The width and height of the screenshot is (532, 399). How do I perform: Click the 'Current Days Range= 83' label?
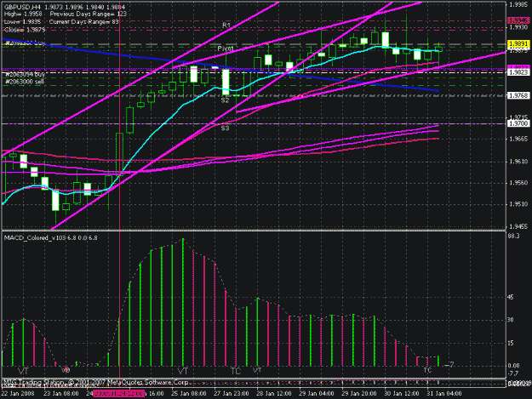click(x=83, y=22)
